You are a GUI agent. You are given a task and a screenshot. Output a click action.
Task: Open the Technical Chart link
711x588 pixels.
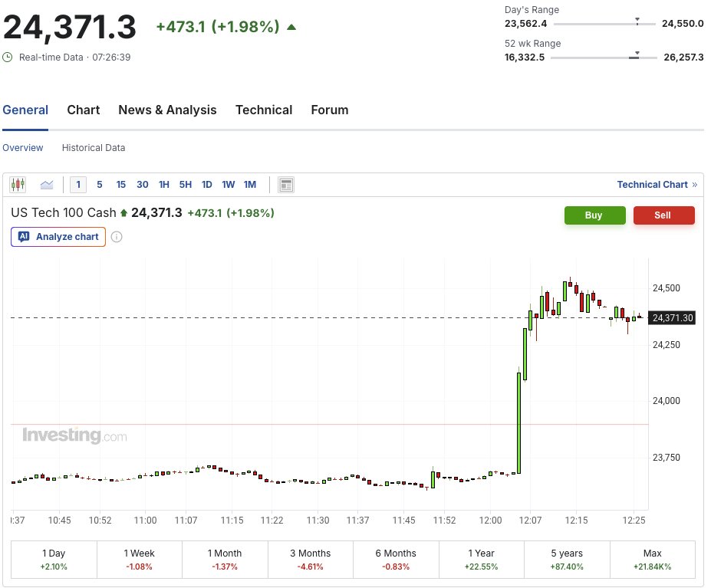[657, 185]
